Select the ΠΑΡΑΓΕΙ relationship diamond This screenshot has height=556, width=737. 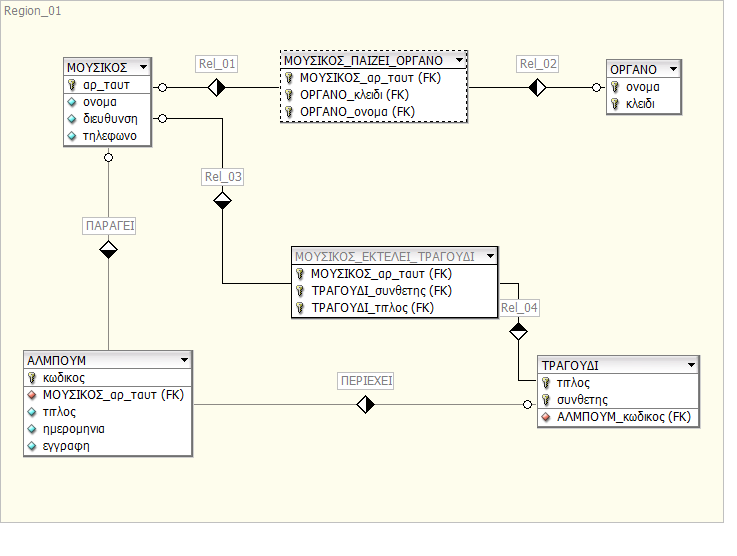[x=109, y=250]
